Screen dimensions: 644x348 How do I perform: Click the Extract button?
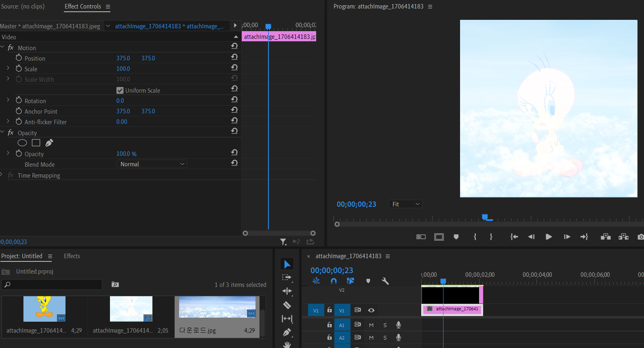(x=623, y=237)
